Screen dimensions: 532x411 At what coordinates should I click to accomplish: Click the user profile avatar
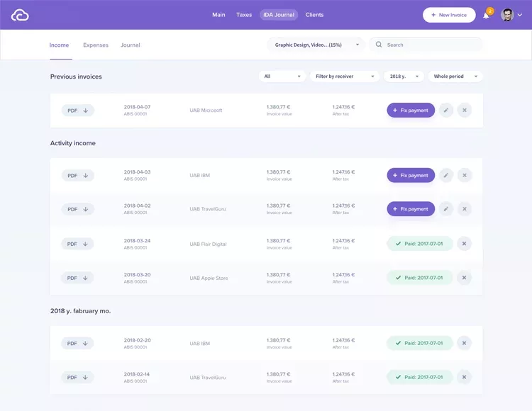click(x=507, y=15)
